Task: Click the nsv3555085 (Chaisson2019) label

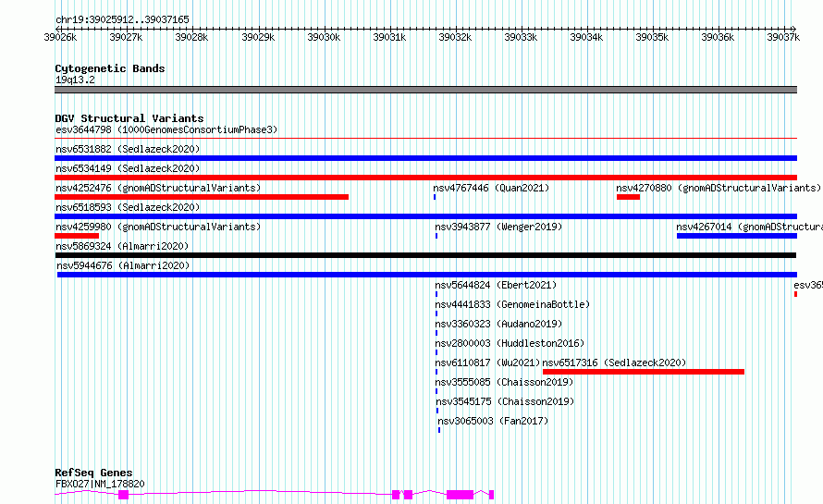Action: (504, 382)
